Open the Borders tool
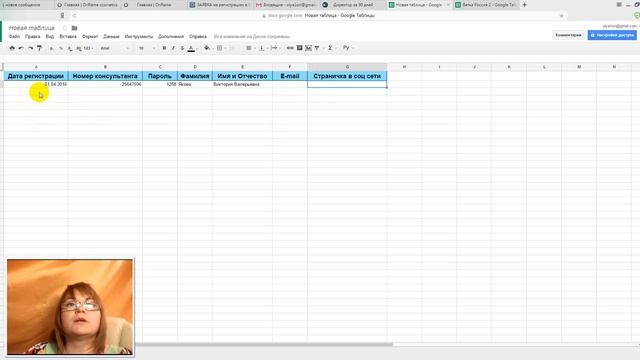Image resolution: width=640 pixels, height=360 pixels. (220, 48)
